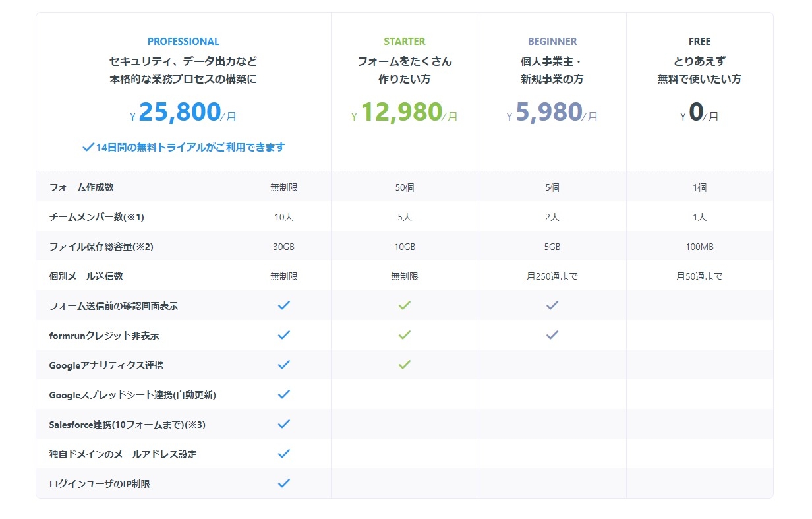Click the ファイル保存総容量(※2) row label
The width and height of the screenshot is (812, 519).
pos(101,247)
